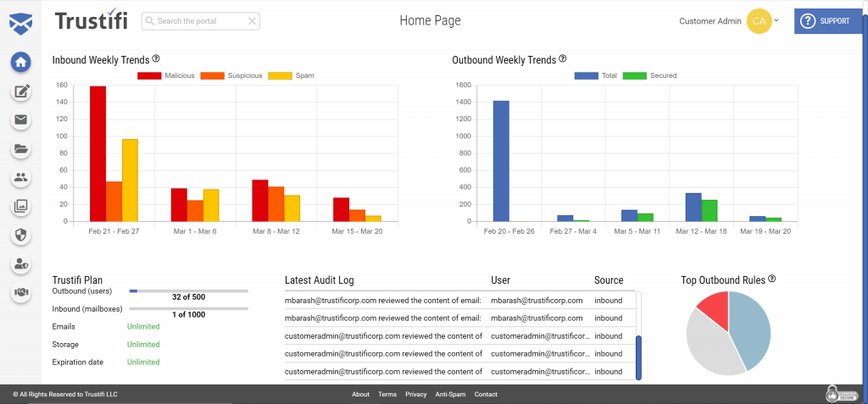The height and width of the screenshot is (404, 868).
Task: Click the audit log scrollbar thumb
Action: click(x=638, y=357)
